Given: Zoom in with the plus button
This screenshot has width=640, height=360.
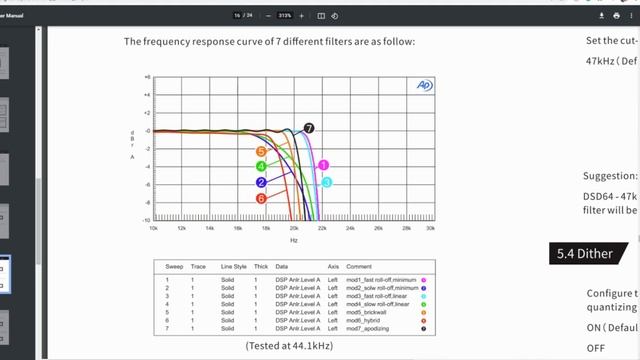Looking at the screenshot, I should pos(302,16).
